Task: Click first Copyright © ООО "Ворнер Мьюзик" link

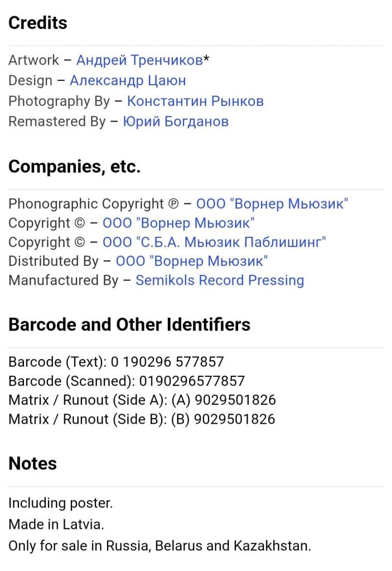Action: pyautogui.click(x=178, y=223)
